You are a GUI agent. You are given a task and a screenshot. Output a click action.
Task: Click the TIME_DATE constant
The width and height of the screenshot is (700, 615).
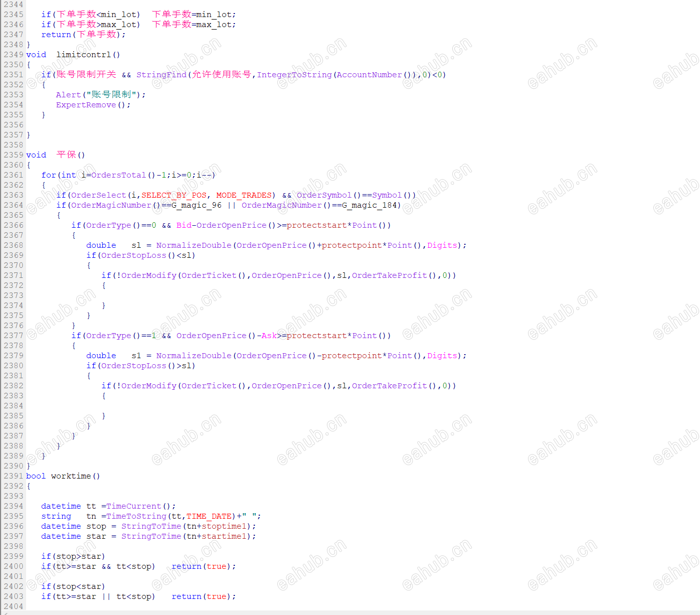click(x=209, y=516)
